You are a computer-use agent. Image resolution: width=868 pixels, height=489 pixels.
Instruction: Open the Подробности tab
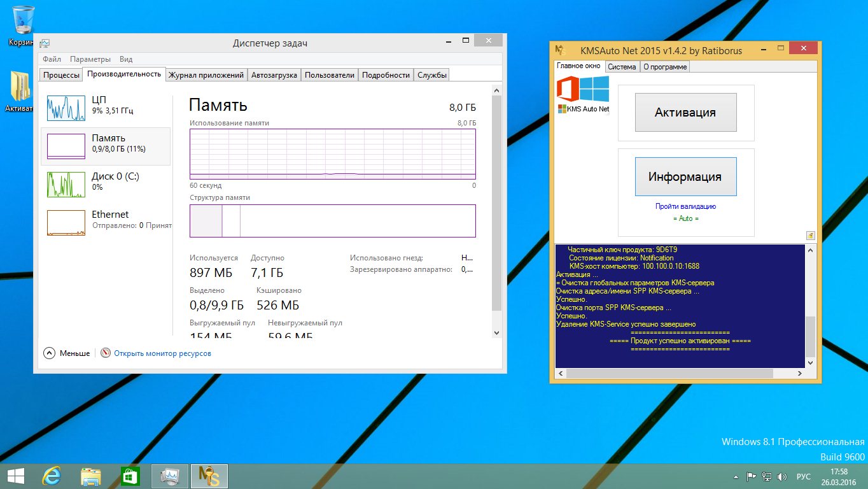(386, 75)
